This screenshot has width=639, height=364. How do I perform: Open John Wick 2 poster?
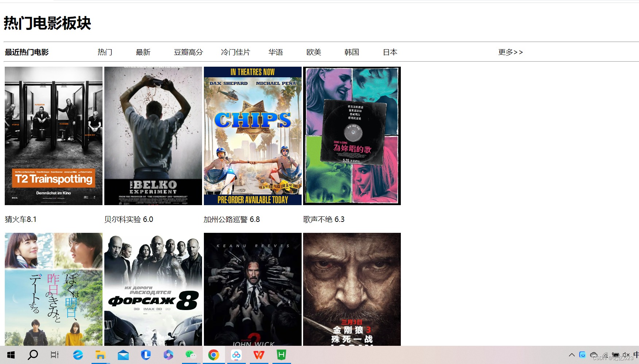[253, 289]
